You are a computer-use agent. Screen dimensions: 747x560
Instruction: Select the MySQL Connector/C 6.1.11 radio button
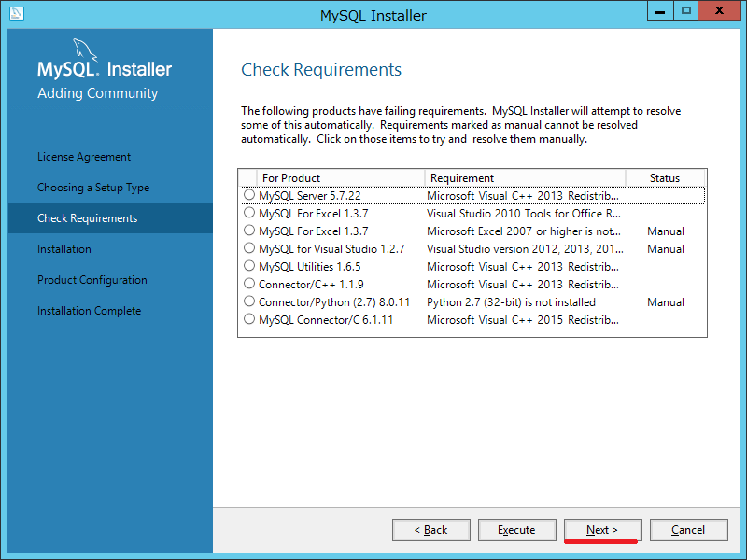point(249,319)
